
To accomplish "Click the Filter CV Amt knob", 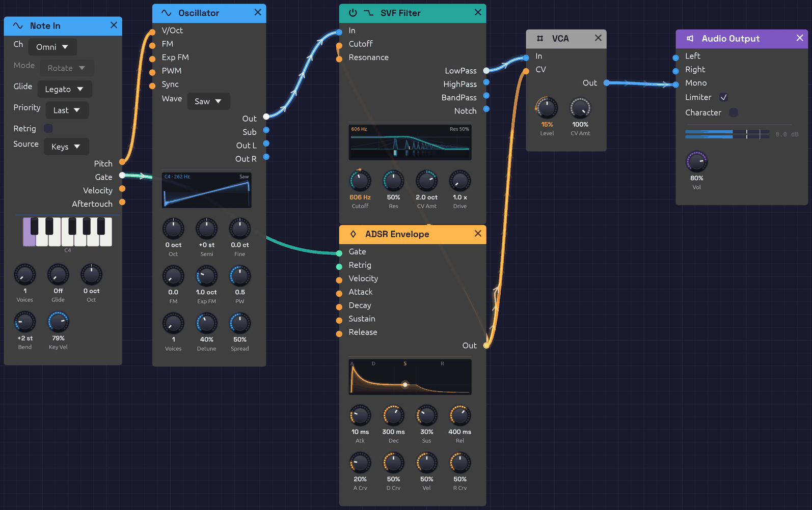I will coord(426,181).
